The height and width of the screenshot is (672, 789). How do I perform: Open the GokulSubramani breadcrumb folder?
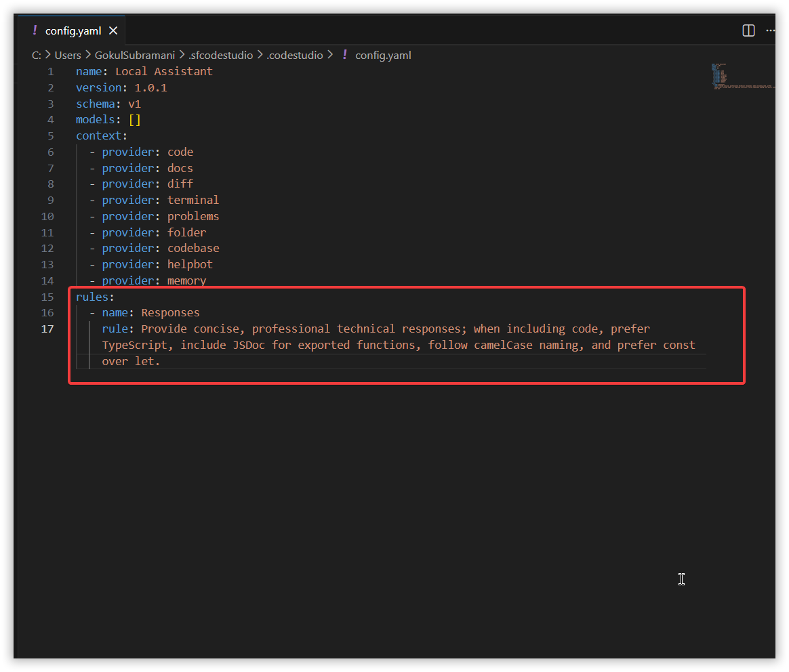[135, 56]
